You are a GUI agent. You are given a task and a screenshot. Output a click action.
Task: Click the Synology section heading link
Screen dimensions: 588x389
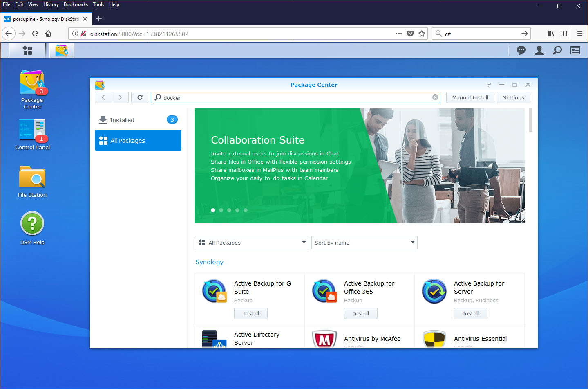[x=209, y=262]
